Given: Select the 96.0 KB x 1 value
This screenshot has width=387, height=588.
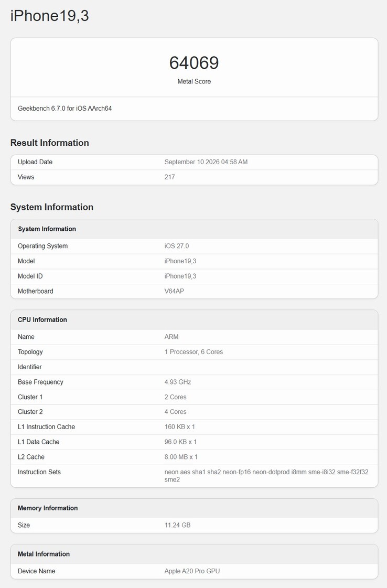Looking at the screenshot, I should tap(181, 442).
